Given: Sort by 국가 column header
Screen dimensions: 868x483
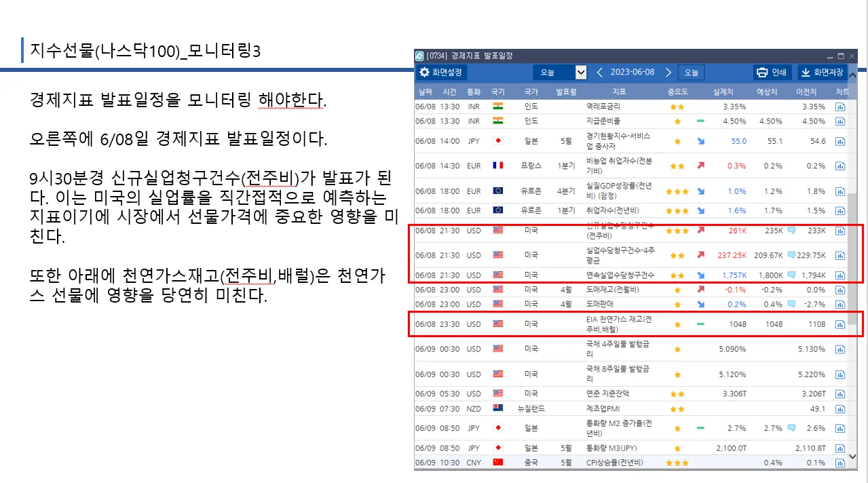Looking at the screenshot, I should coord(531,91).
